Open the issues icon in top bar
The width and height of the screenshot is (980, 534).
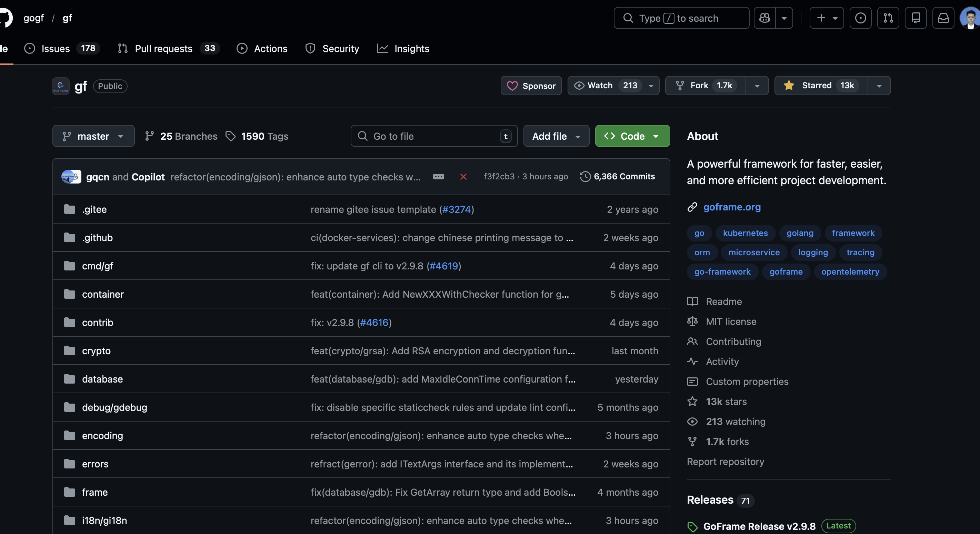[860, 18]
